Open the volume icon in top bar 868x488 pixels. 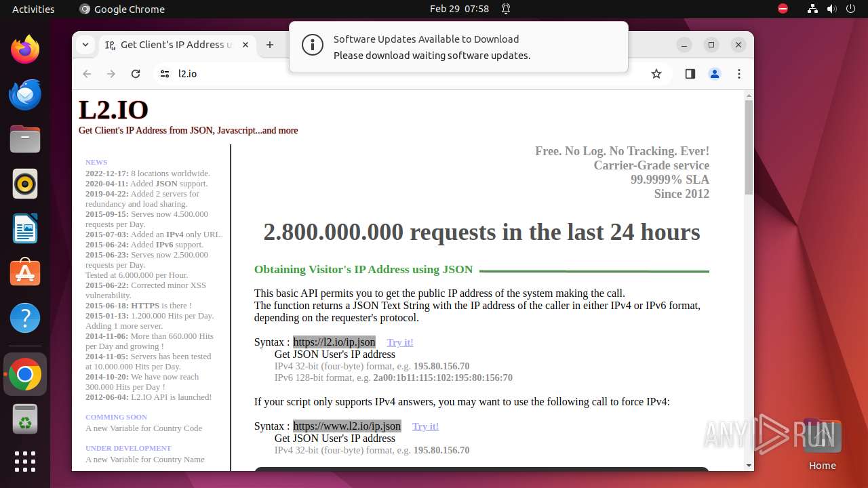click(831, 9)
